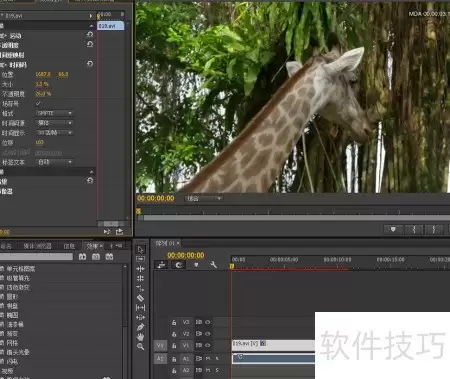
Task: Toggle lock on V2 track
Action: coord(174,334)
